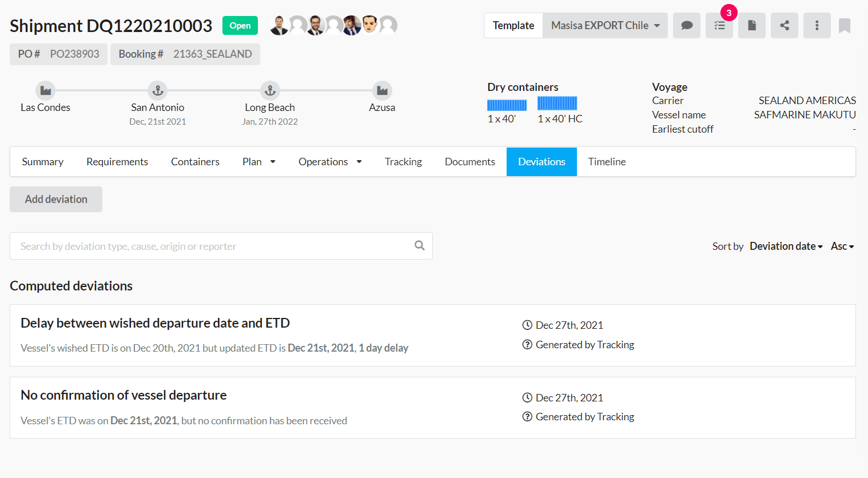Image resolution: width=868 pixels, height=478 pixels.
Task: Click the Computed deviations heading
Action: pyautogui.click(x=71, y=286)
